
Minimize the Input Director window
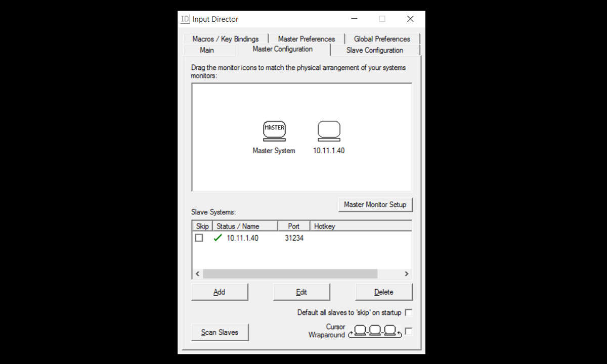tap(354, 19)
